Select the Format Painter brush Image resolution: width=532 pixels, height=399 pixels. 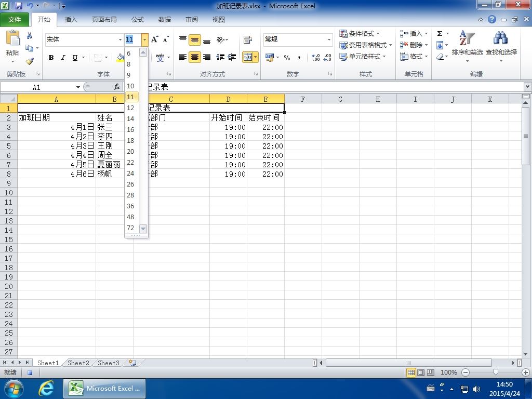[30, 61]
